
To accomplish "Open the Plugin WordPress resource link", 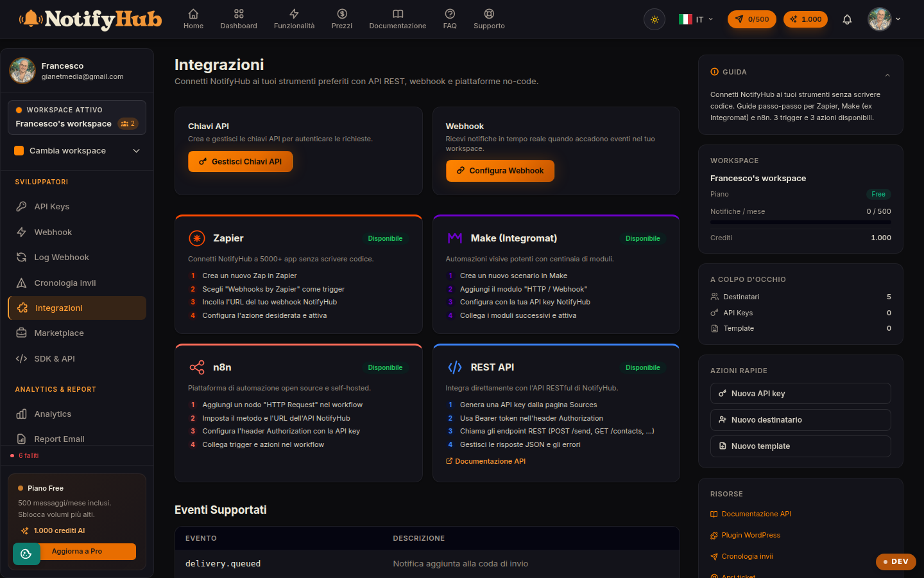I will pos(746,535).
